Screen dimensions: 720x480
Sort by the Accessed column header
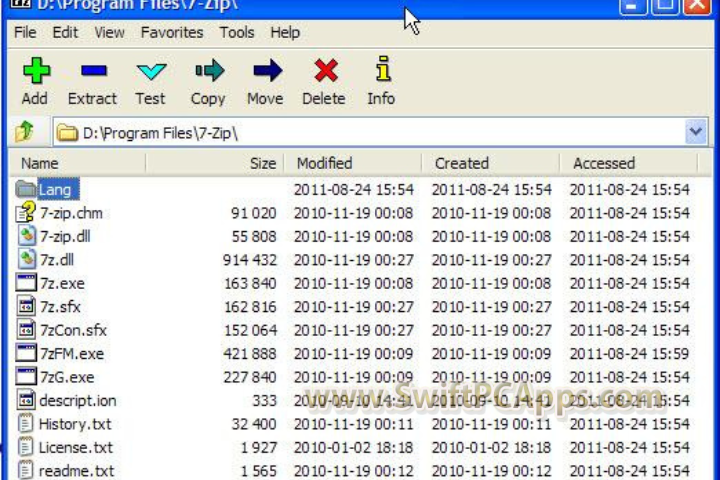pos(629,164)
